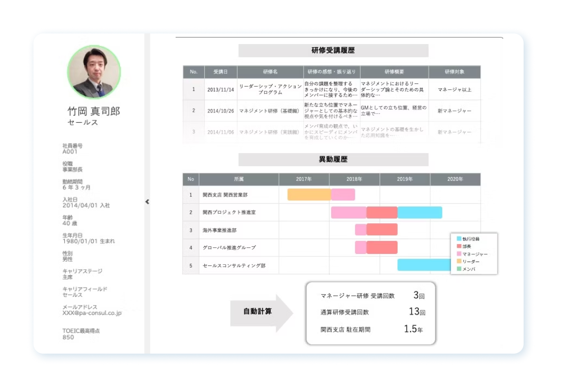Click the 自動計算 arrow
This screenshot has height=392, width=562.
click(261, 312)
